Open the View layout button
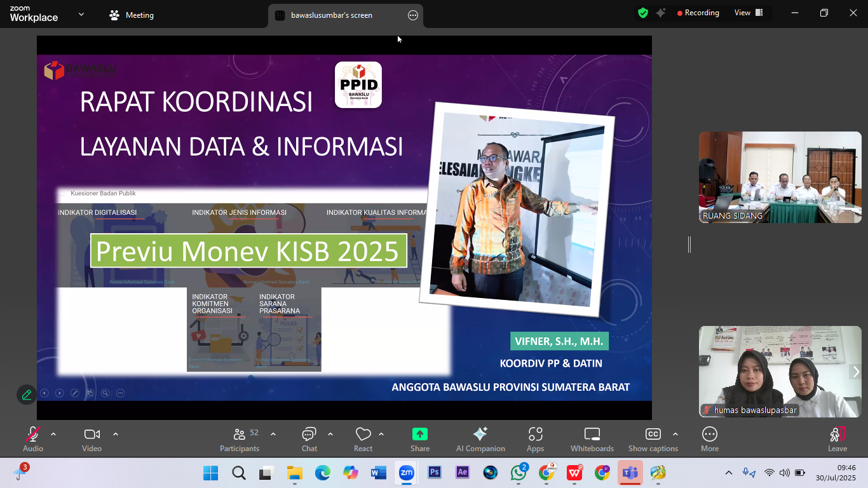 749,13
